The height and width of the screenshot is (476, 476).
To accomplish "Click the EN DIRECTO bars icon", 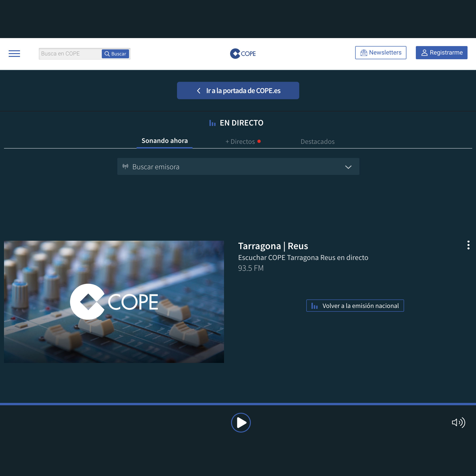I will (212, 123).
